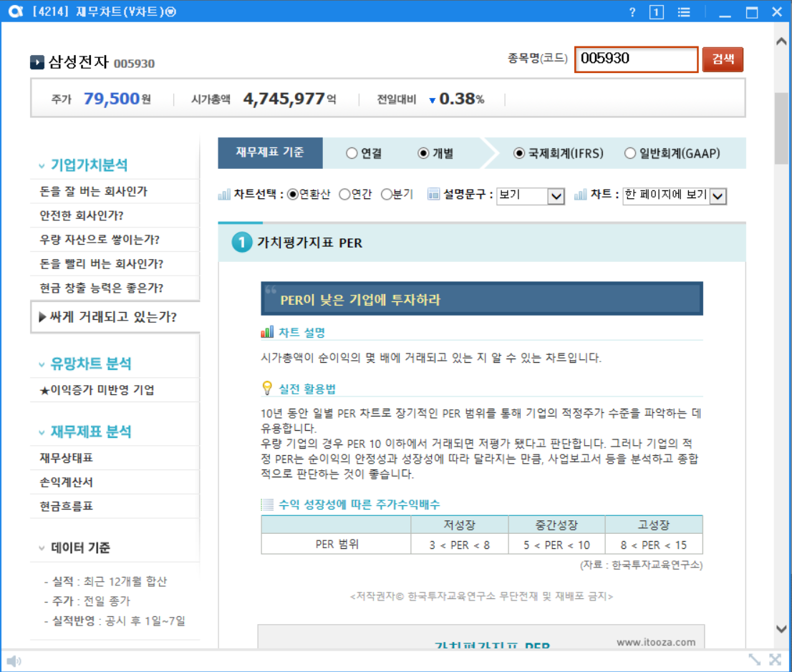Click the 가치평가지표 PER section heading
Viewport: 792px width, 672px height.
pyautogui.click(x=309, y=243)
